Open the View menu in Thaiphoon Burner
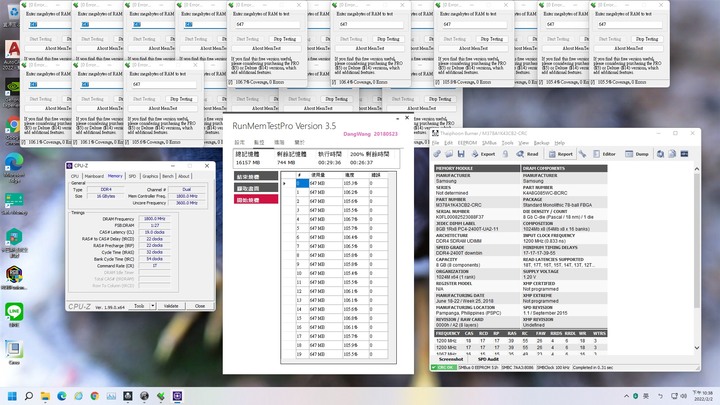The image size is (720, 405). pyautogui.click(x=523, y=143)
